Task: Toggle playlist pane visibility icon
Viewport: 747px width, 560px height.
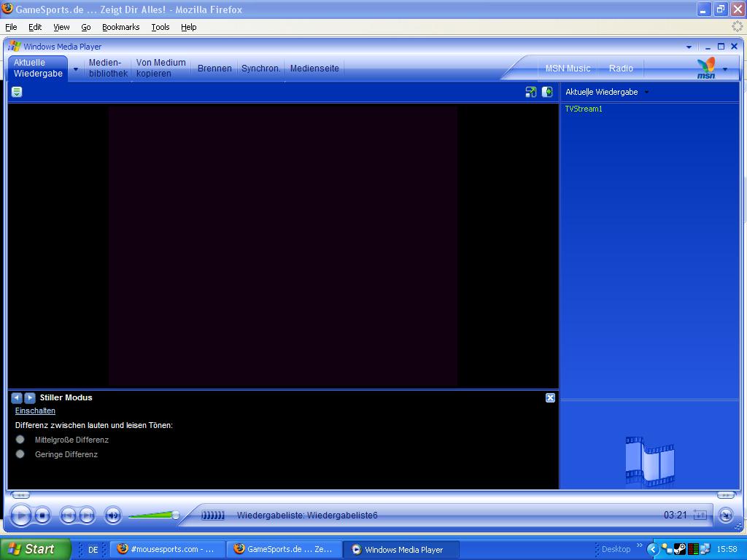Action: pos(547,92)
